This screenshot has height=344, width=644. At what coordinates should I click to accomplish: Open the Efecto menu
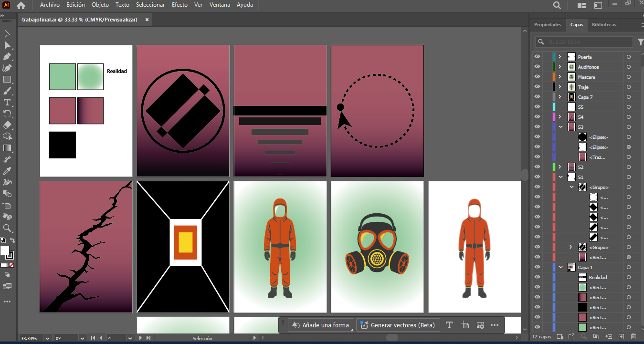coord(179,5)
